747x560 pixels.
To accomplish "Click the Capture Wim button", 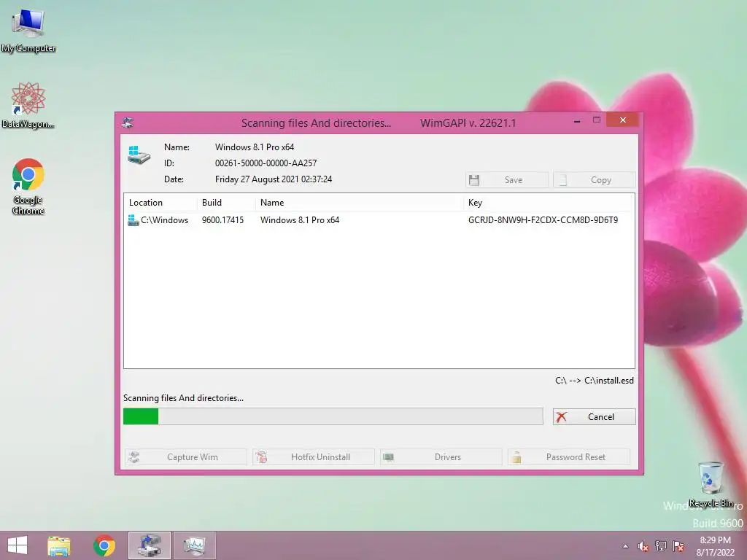I will click(186, 456).
